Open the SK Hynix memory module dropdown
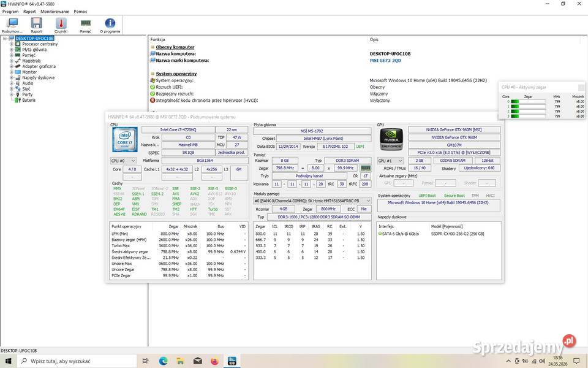The height and width of the screenshot is (368, 588). [x=312, y=201]
